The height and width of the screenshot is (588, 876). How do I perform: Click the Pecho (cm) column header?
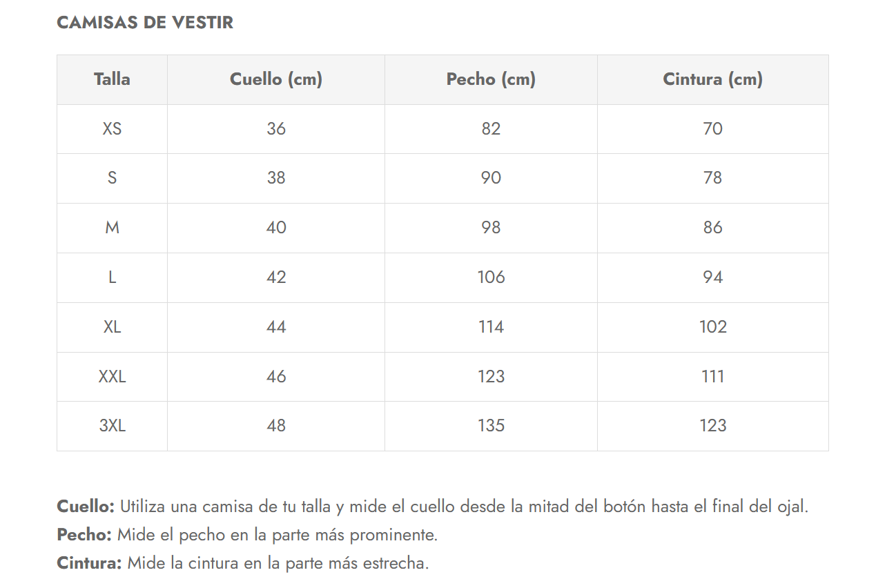pos(491,79)
